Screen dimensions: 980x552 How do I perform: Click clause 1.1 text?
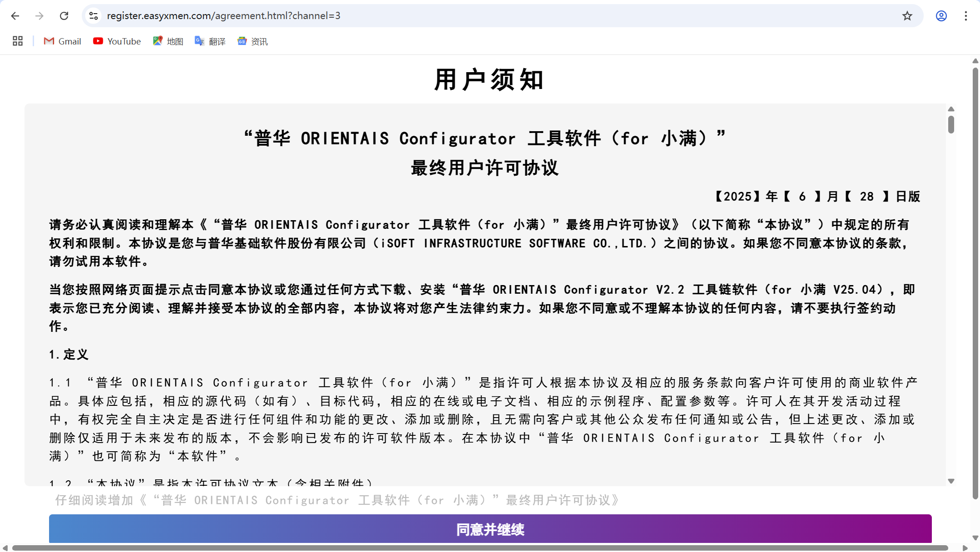pos(484,419)
